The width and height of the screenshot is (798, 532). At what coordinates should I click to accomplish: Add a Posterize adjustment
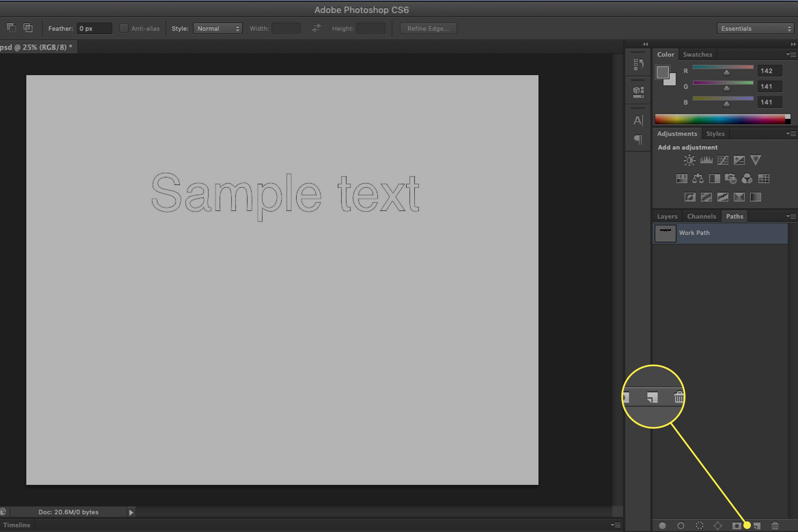click(x=706, y=197)
